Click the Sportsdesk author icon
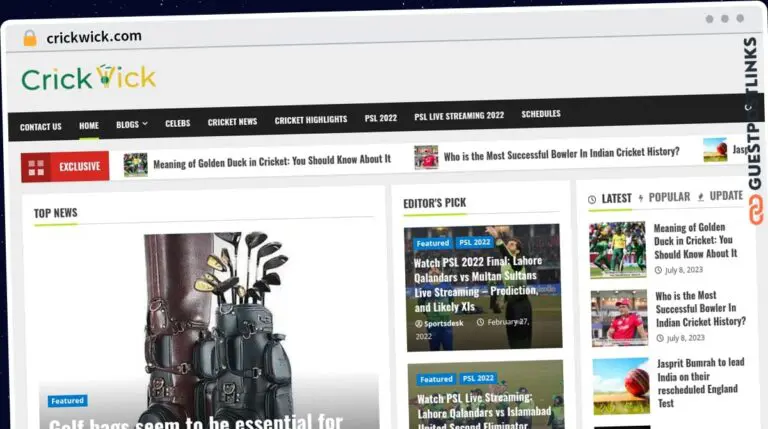This screenshot has width=768, height=429. tap(418, 323)
